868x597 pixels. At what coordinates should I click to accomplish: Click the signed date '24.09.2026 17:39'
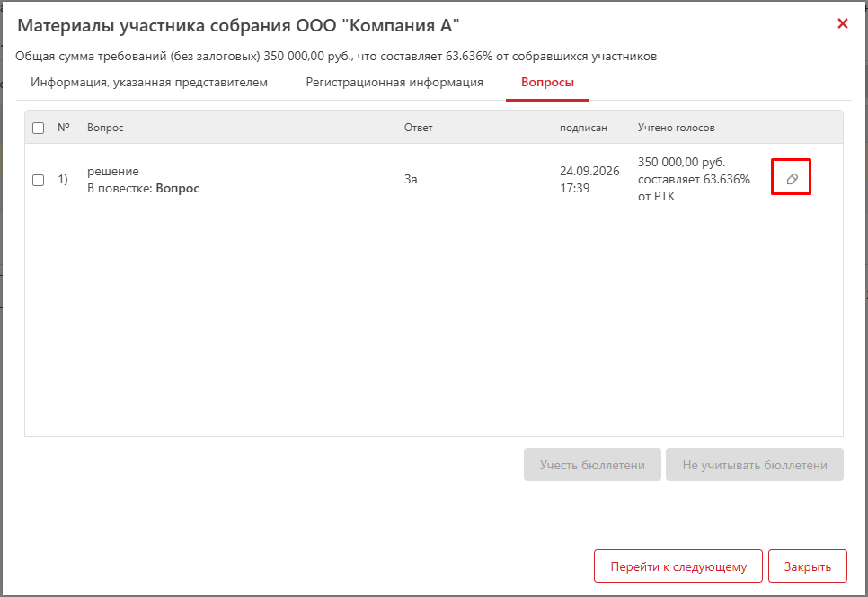point(589,180)
